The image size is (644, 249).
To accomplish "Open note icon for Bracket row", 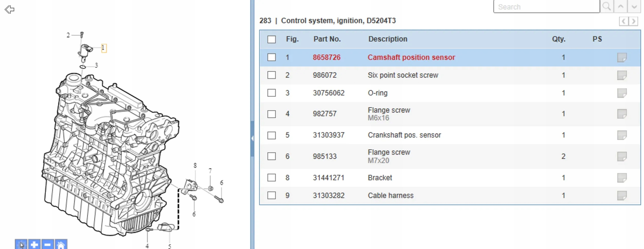I will (622, 178).
